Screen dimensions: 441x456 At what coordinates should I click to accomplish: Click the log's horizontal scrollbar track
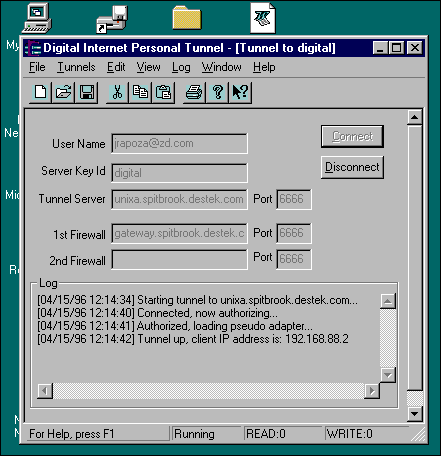coord(208,391)
